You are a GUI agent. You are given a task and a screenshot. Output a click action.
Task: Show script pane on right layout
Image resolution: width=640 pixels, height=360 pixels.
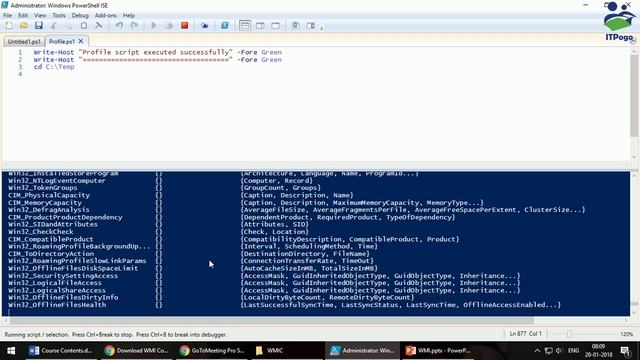[260, 26]
